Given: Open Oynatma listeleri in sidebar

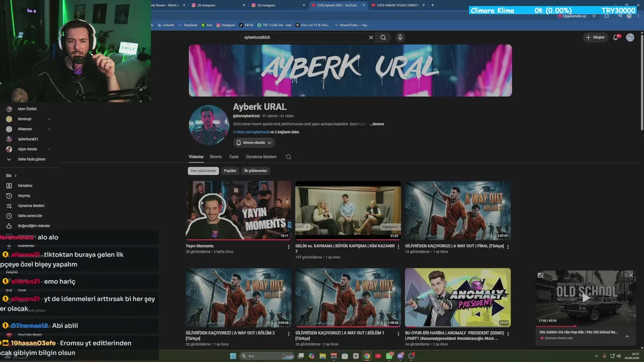Looking at the screenshot, I should pyautogui.click(x=31, y=206).
